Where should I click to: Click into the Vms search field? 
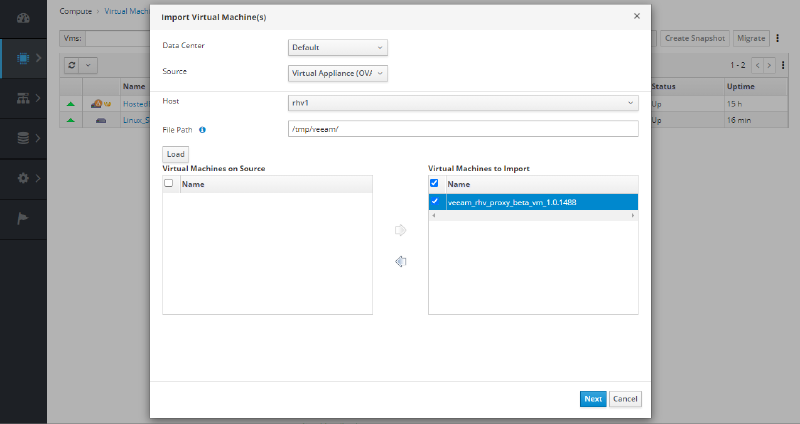(117, 38)
